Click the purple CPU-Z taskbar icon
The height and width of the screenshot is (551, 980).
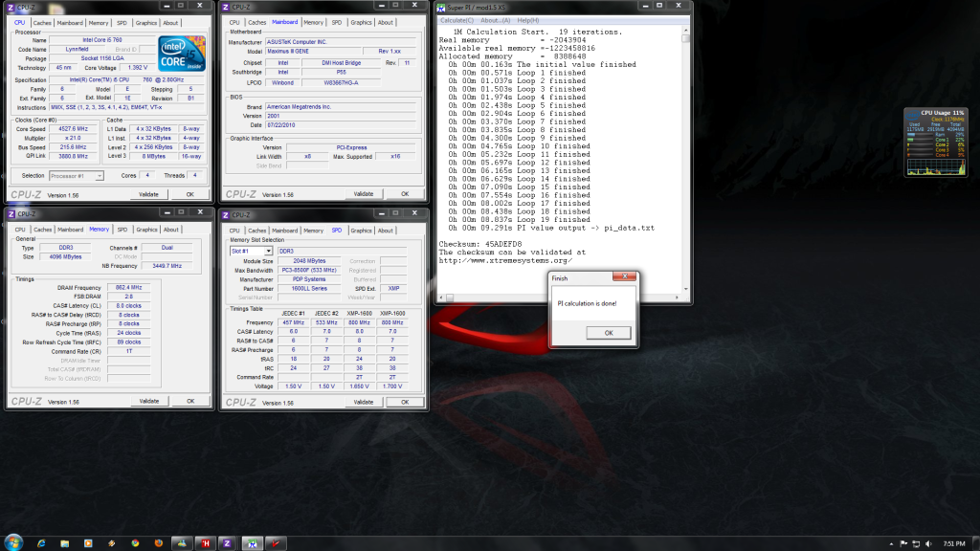point(227,541)
